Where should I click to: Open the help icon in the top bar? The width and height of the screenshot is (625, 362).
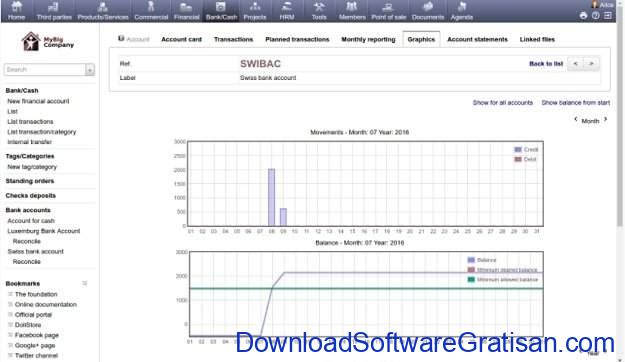pyautogui.click(x=596, y=16)
